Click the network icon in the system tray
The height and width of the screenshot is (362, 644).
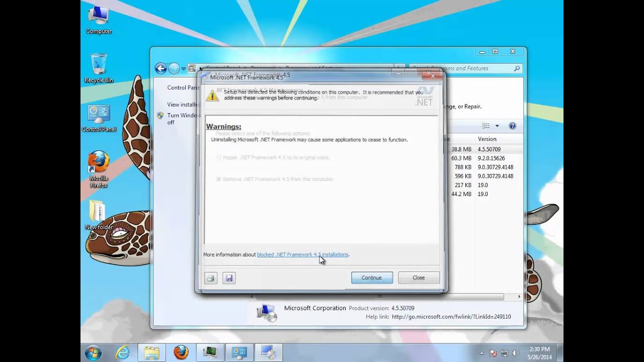(x=505, y=353)
